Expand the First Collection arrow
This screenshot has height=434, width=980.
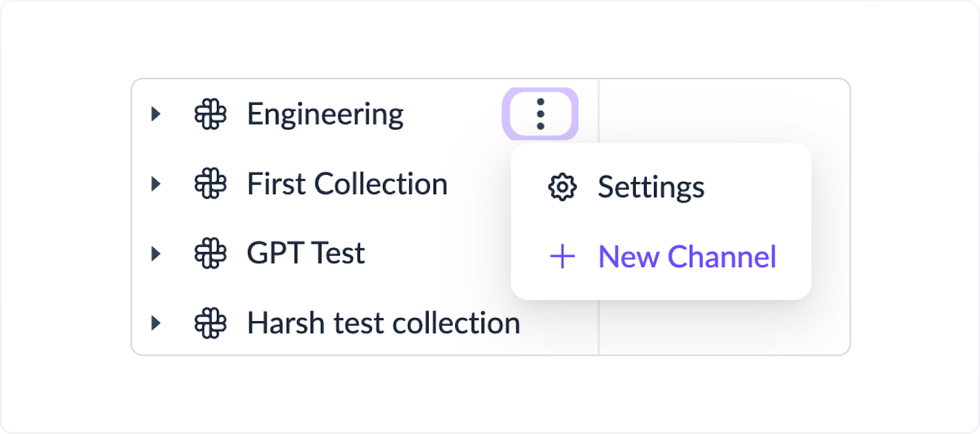(x=156, y=183)
